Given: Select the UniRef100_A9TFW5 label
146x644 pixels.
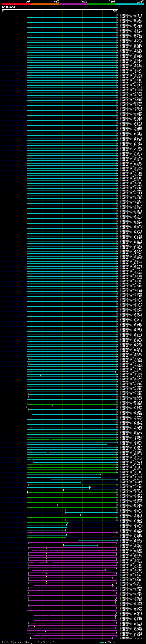Looking at the screenshot, I should coord(131,57).
